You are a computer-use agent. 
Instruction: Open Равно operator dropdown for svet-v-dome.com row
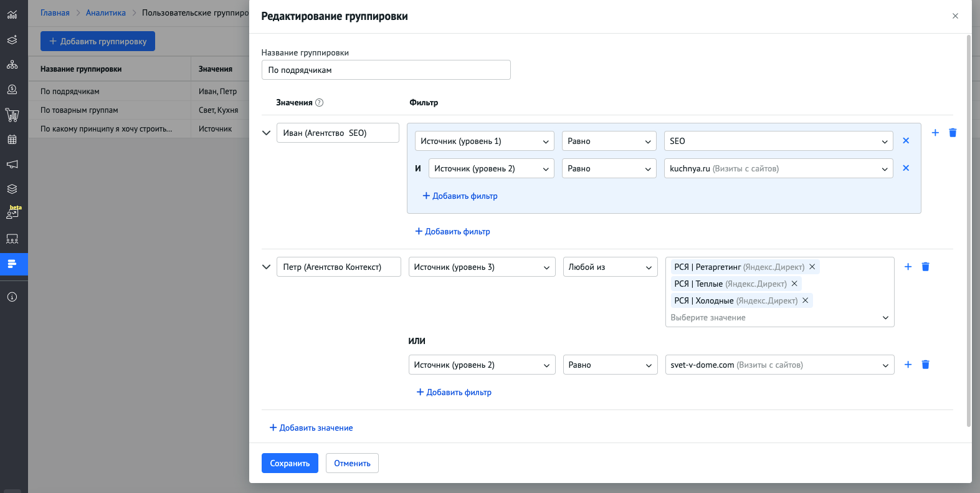click(x=610, y=365)
